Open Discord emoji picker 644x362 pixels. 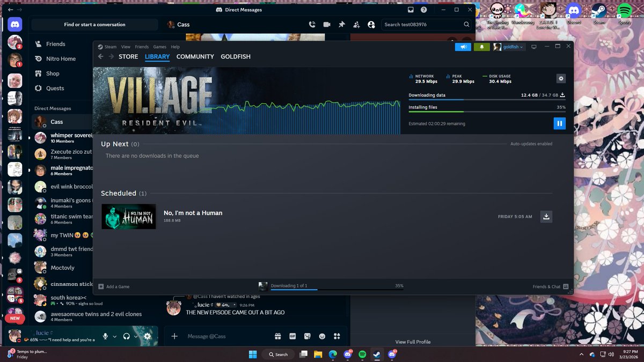coord(322,336)
